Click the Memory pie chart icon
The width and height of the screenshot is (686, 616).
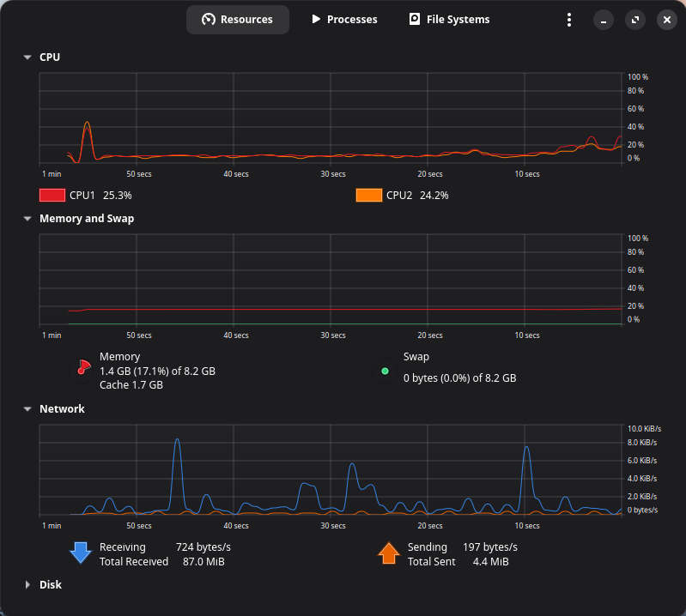tap(82, 367)
